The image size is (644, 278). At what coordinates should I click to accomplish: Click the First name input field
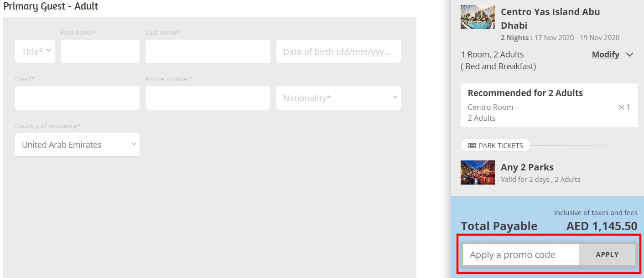pyautogui.click(x=100, y=51)
